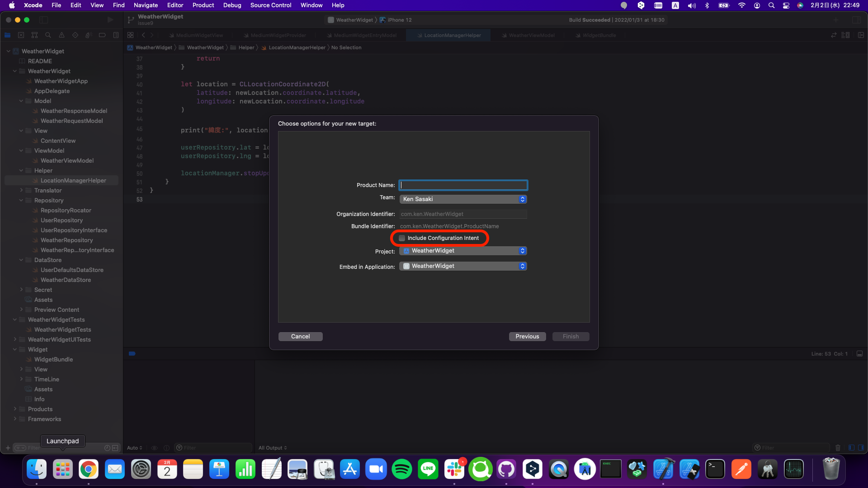The height and width of the screenshot is (488, 868).
Task: Select the Find navigator magnifier icon
Action: point(48,35)
